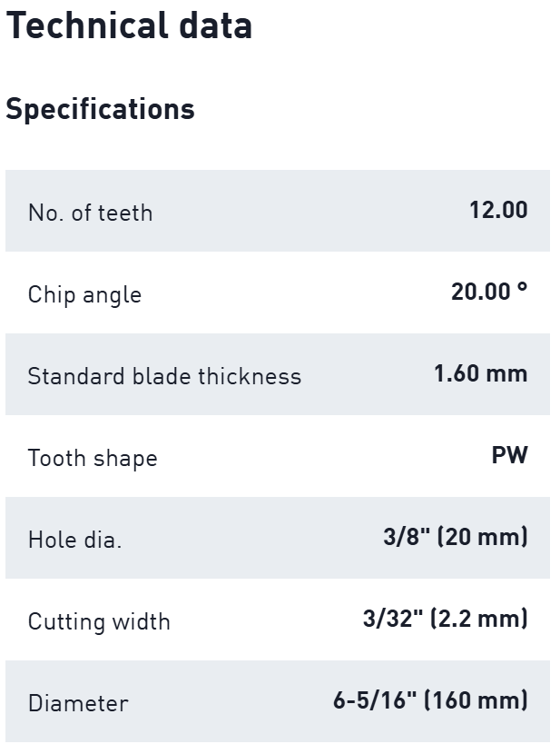Viewport: 560px width, 744px height.
Task: Click the Technical data heading
Action: (128, 25)
